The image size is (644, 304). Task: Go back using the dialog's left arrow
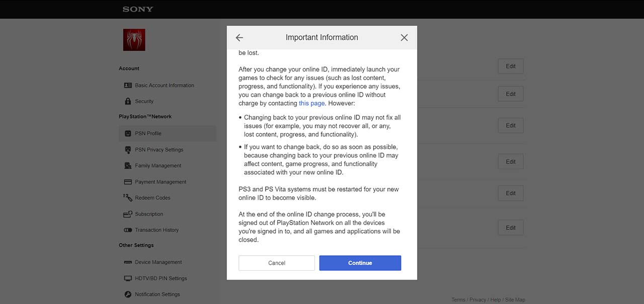pyautogui.click(x=239, y=38)
